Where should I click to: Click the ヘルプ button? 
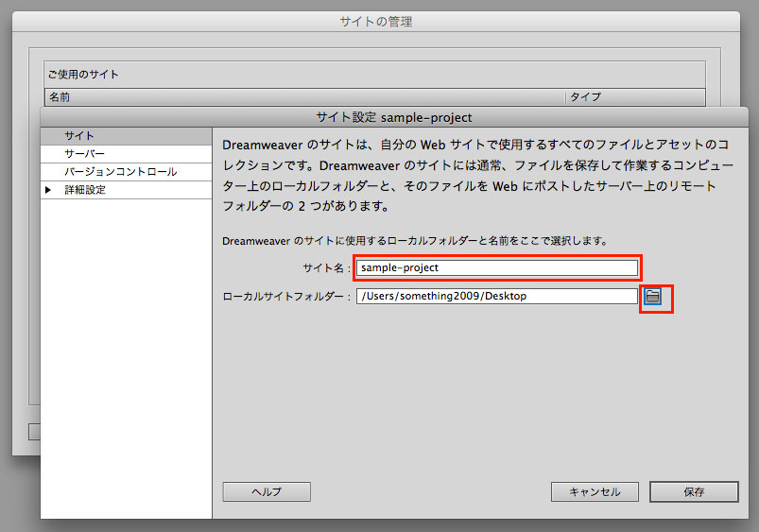tap(267, 491)
